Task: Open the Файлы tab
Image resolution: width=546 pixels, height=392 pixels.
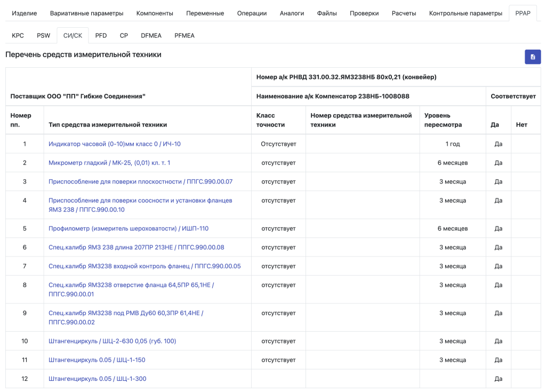Action: pyautogui.click(x=327, y=13)
